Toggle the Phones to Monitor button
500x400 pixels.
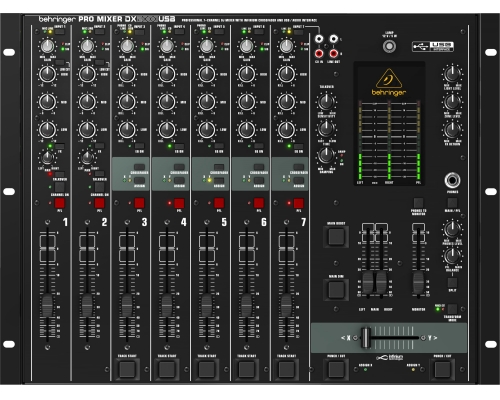[x=418, y=203]
